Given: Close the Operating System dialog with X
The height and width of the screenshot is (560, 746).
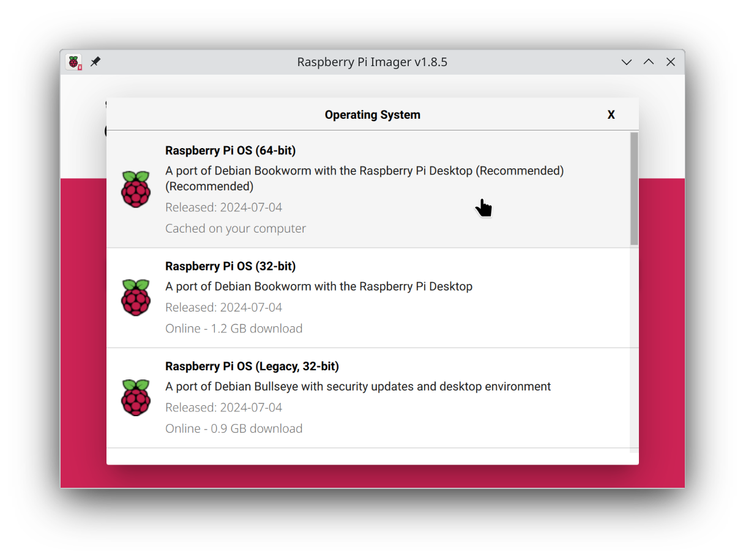Looking at the screenshot, I should point(611,114).
